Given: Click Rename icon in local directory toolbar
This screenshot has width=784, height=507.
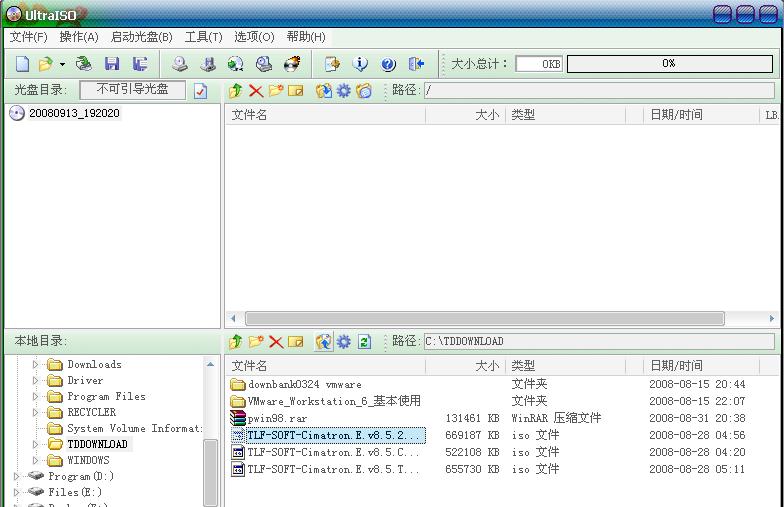Looking at the screenshot, I should (x=296, y=342).
